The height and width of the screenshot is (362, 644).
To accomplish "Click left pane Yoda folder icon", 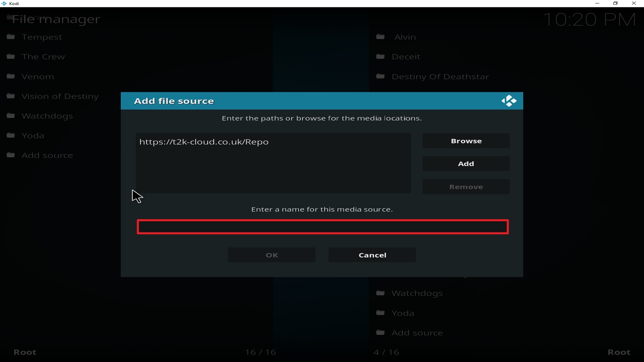I will tap(11, 135).
